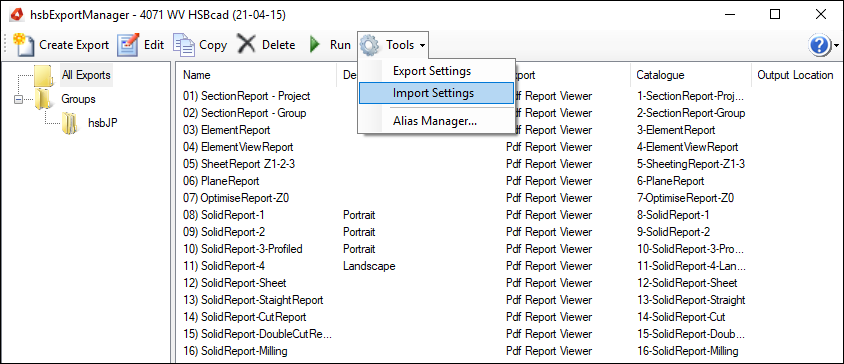Click Portrait description of SolidReport-1
Viewport: 844px width, 364px height.
point(359,215)
